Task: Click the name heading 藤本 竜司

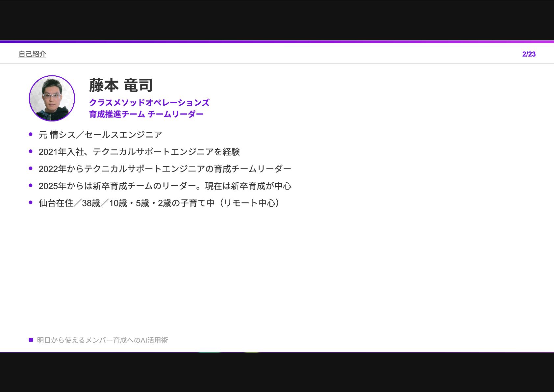Action: point(121,85)
